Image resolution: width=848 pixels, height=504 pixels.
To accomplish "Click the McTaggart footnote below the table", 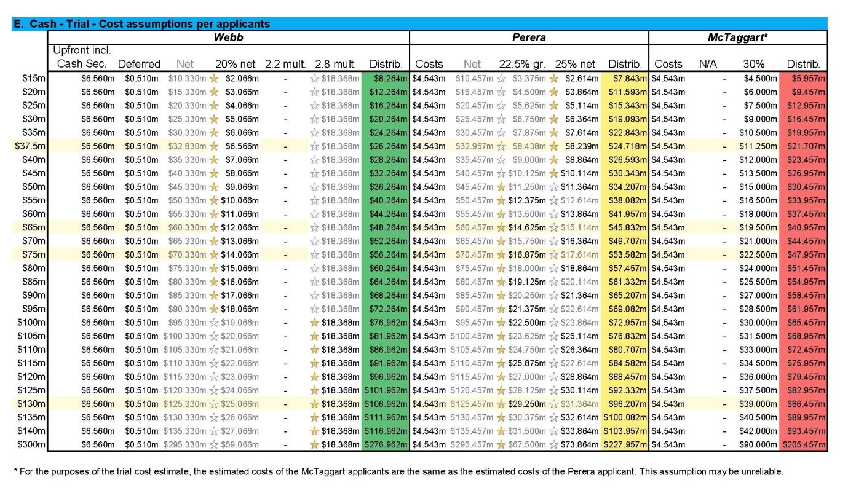I will (399, 472).
